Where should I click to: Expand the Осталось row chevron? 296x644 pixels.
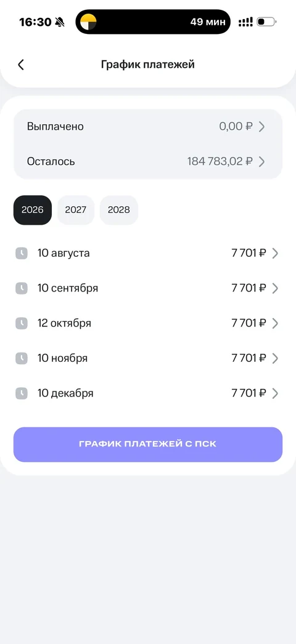click(261, 161)
